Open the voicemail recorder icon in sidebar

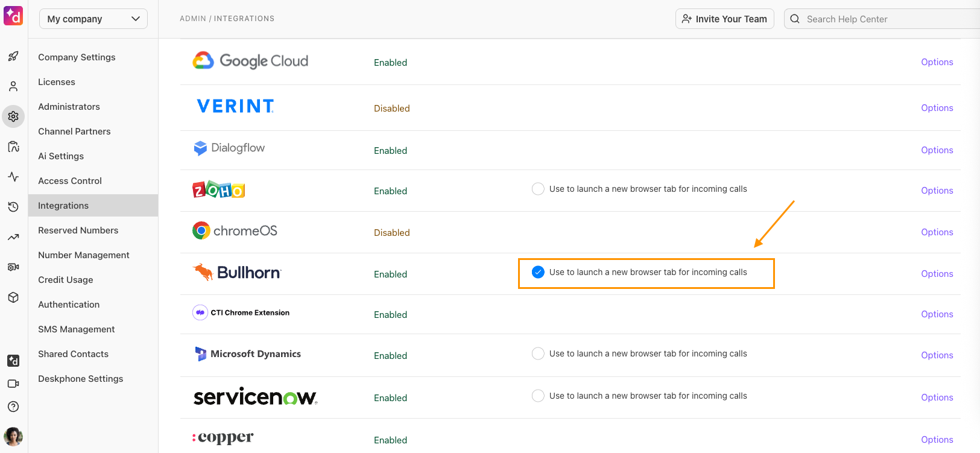(x=13, y=267)
